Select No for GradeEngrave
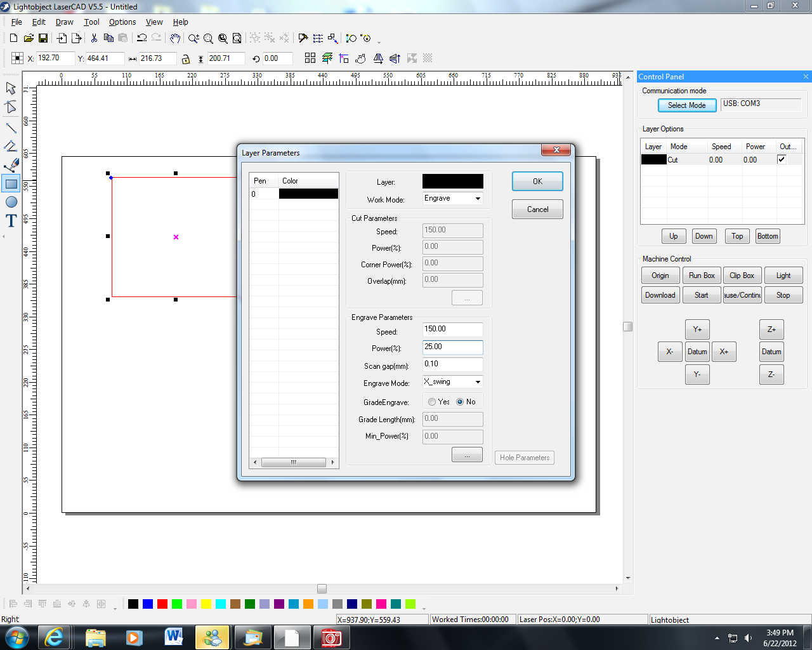The width and height of the screenshot is (812, 650). tap(460, 402)
